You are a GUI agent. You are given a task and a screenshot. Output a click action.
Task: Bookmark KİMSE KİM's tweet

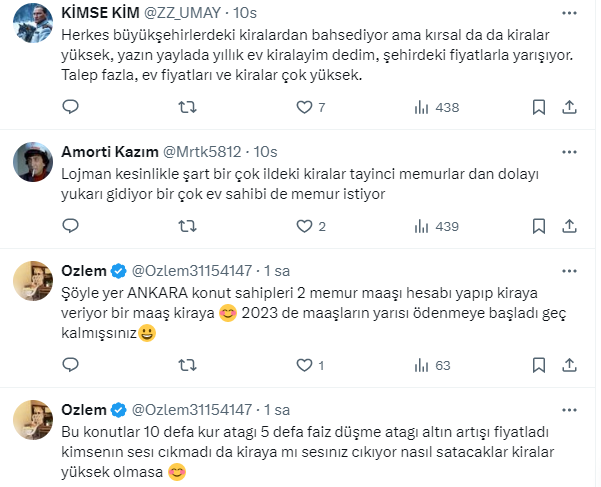539,107
